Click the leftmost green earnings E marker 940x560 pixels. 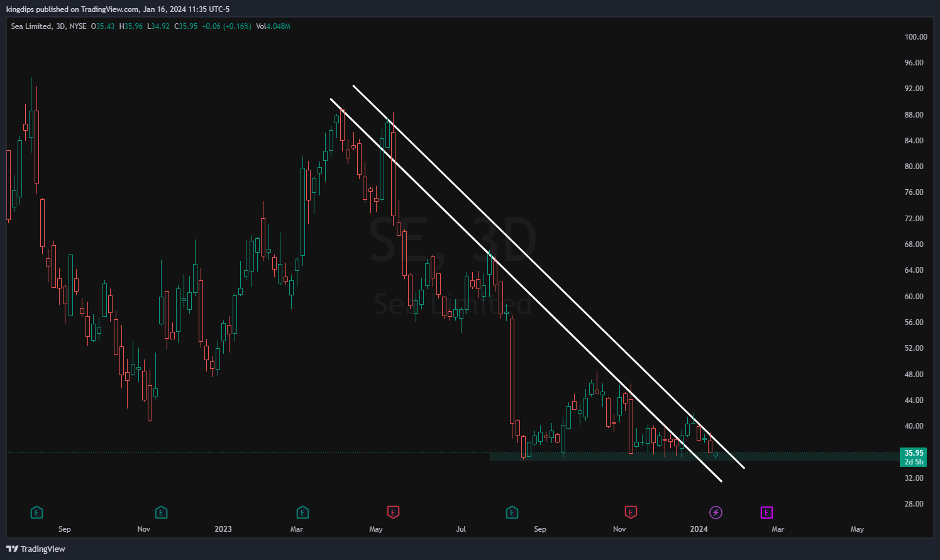36,513
